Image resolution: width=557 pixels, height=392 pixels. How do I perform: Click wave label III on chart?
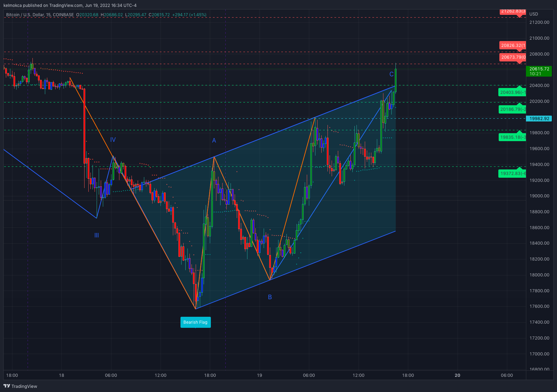coord(97,235)
